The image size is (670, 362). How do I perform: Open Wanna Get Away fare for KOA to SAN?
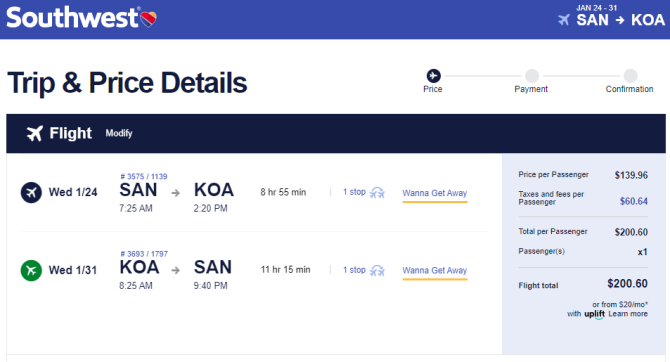[435, 271]
